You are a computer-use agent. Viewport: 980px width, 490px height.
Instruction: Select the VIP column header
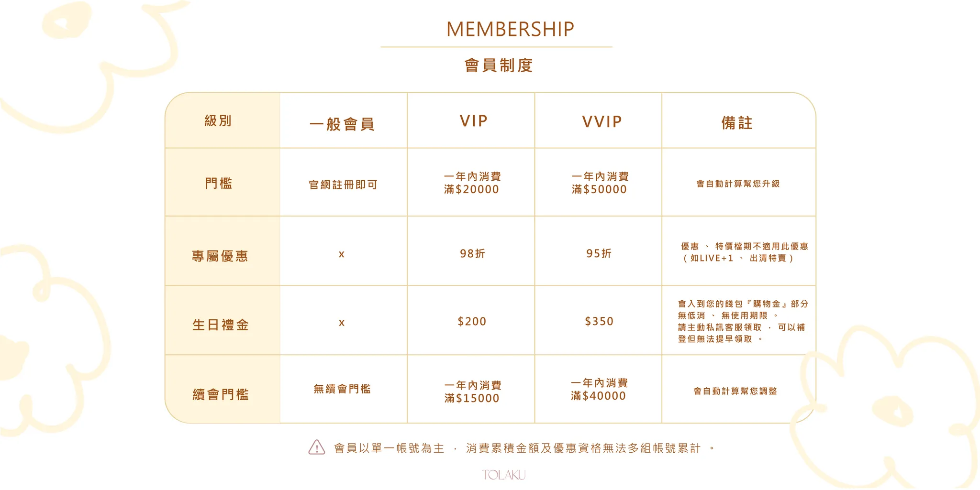point(474,121)
